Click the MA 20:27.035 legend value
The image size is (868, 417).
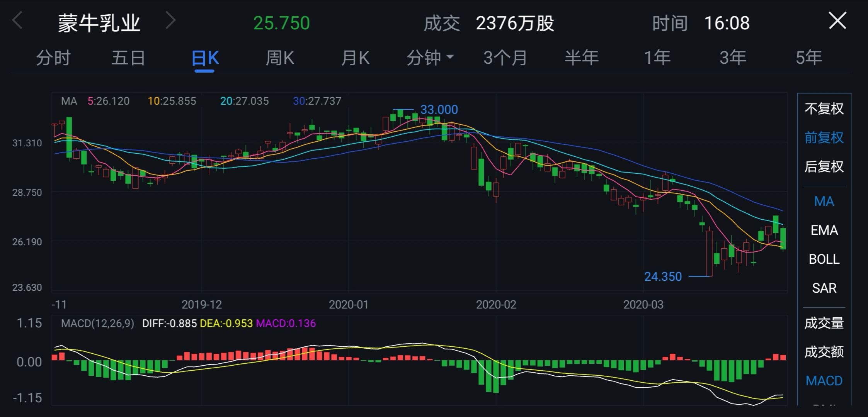pyautogui.click(x=244, y=101)
